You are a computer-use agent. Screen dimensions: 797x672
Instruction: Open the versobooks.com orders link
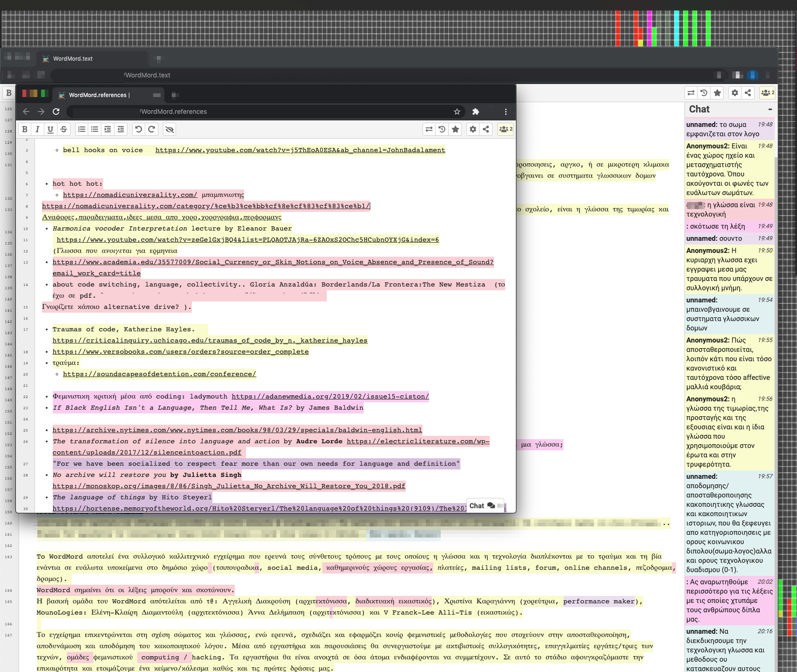point(181,351)
